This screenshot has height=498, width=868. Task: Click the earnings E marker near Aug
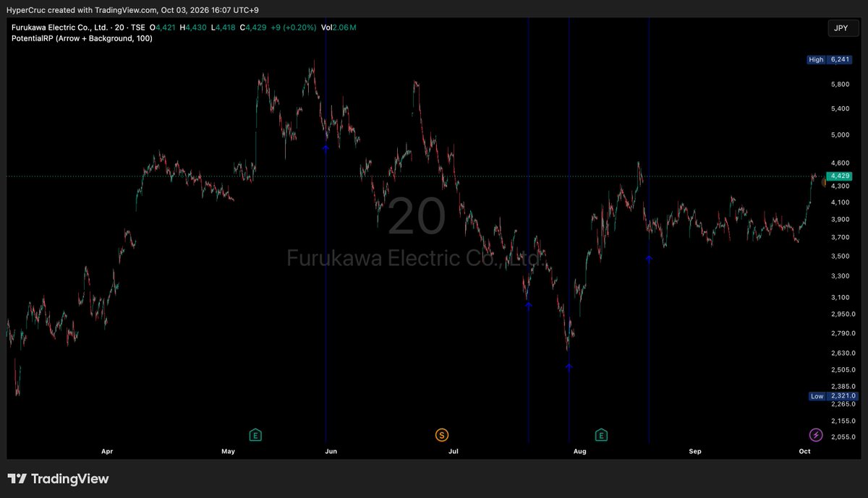[x=601, y=434]
